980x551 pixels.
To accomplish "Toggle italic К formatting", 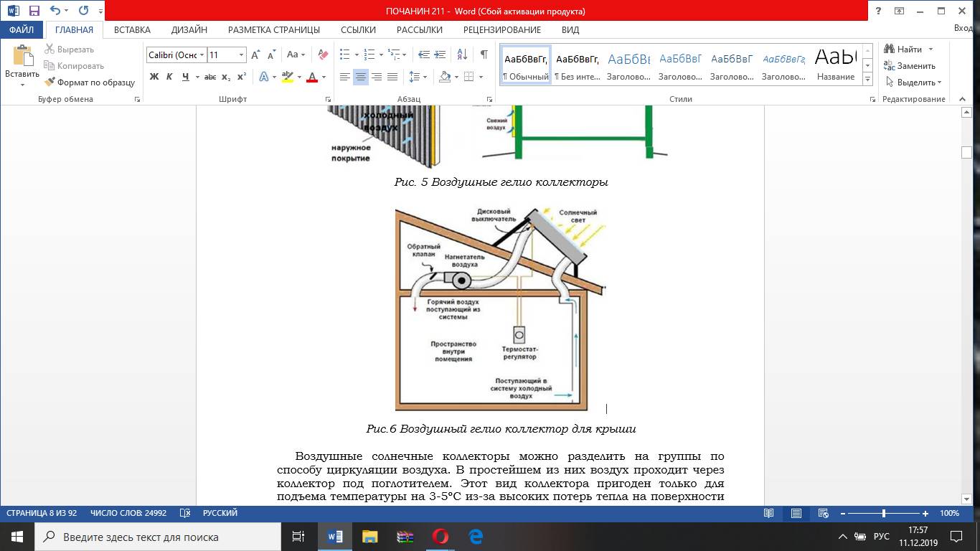I will point(170,77).
